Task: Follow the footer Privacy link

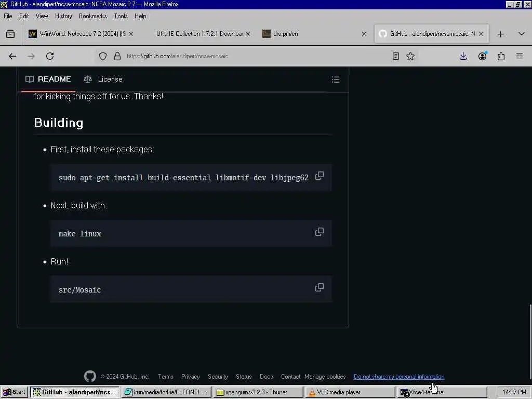Action: [190, 377]
